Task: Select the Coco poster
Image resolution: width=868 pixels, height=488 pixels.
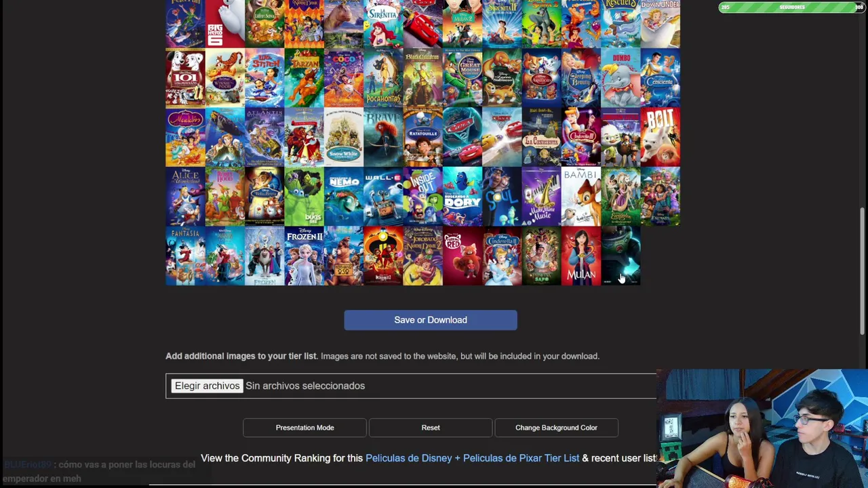Action: pyautogui.click(x=344, y=78)
